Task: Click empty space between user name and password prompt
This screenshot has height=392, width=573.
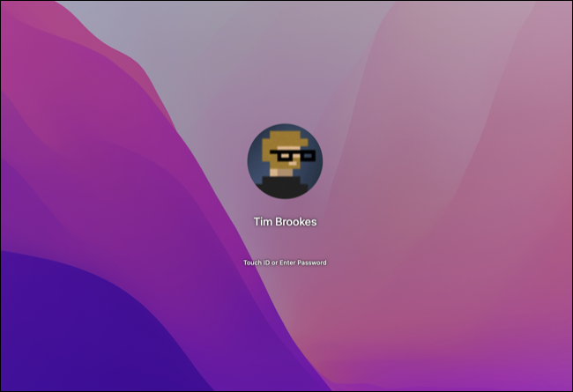Action: click(x=285, y=243)
